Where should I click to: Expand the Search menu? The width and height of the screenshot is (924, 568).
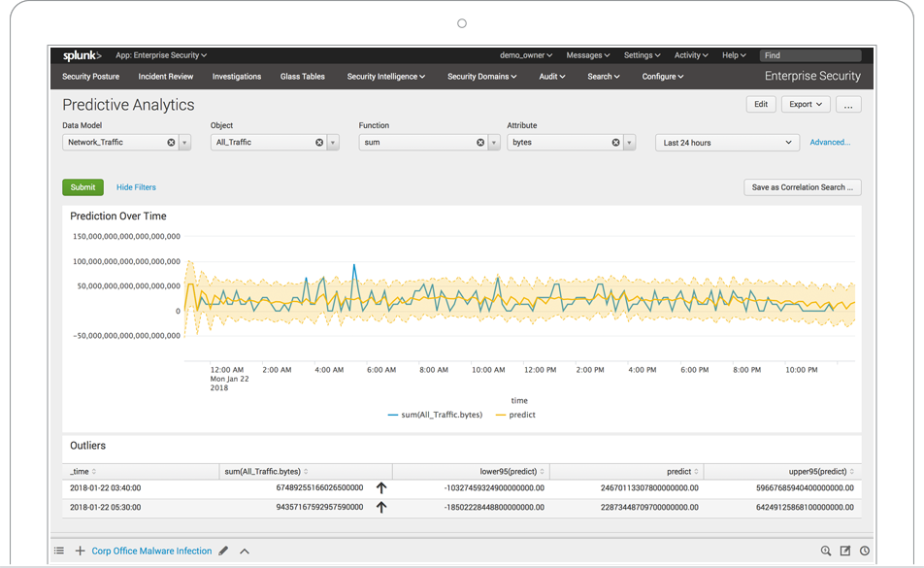(x=604, y=77)
